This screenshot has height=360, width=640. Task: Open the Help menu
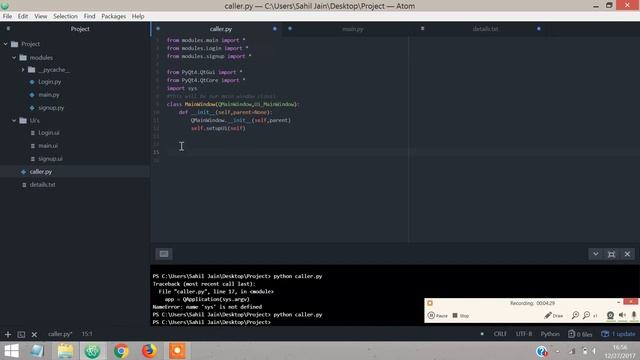138,16
